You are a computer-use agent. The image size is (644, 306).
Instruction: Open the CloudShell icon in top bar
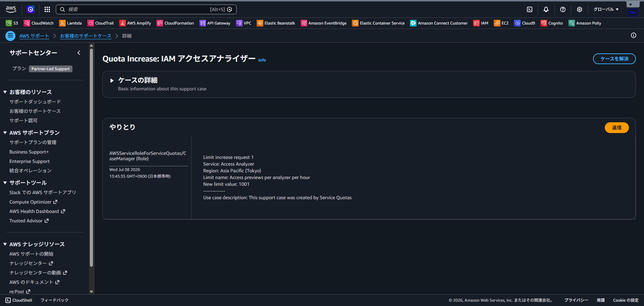point(530,9)
